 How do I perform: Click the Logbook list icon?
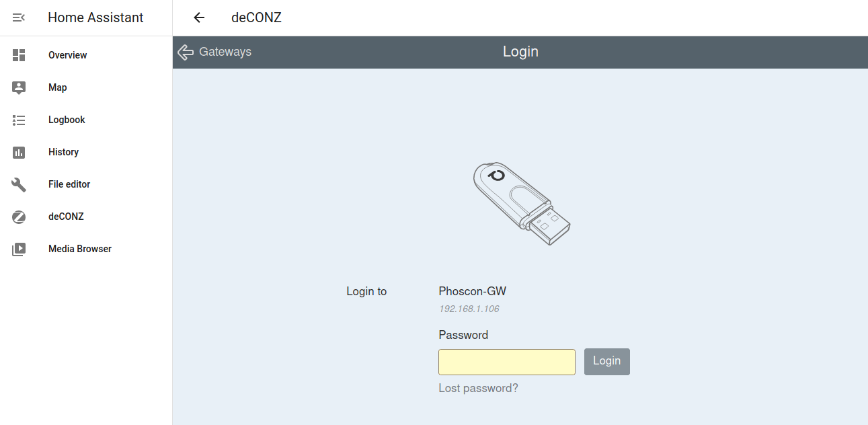[x=19, y=120]
